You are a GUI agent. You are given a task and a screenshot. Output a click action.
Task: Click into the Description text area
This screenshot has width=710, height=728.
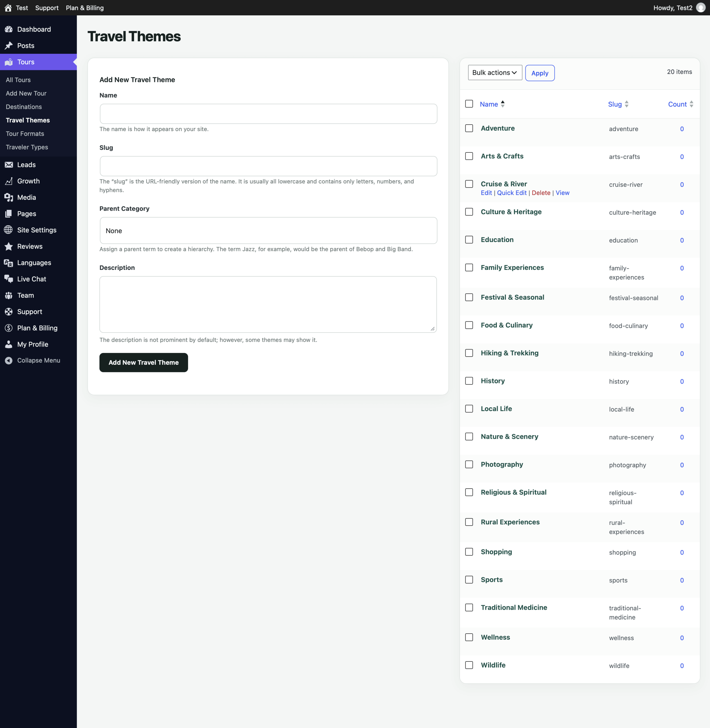(x=268, y=304)
